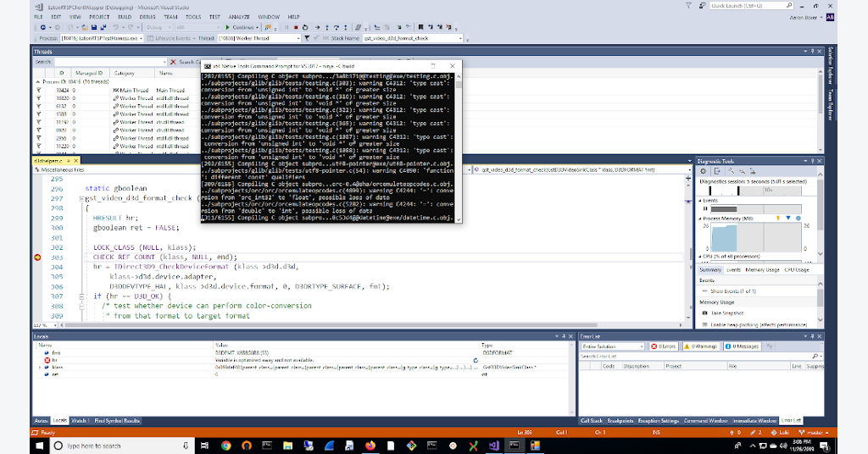Click the diagnostics session timeline ruler
The height and width of the screenshot is (454, 868).
pos(755,191)
